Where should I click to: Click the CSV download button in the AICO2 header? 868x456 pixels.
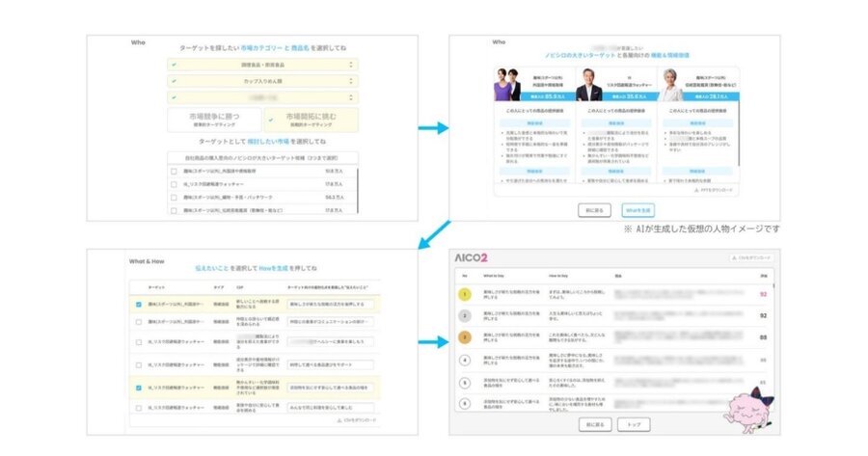(x=751, y=257)
